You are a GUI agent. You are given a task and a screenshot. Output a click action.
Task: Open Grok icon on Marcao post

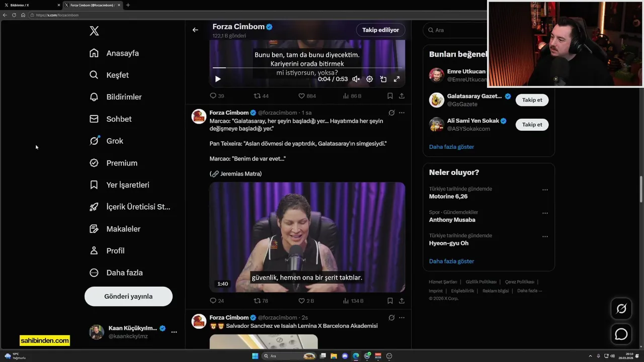coord(391,113)
